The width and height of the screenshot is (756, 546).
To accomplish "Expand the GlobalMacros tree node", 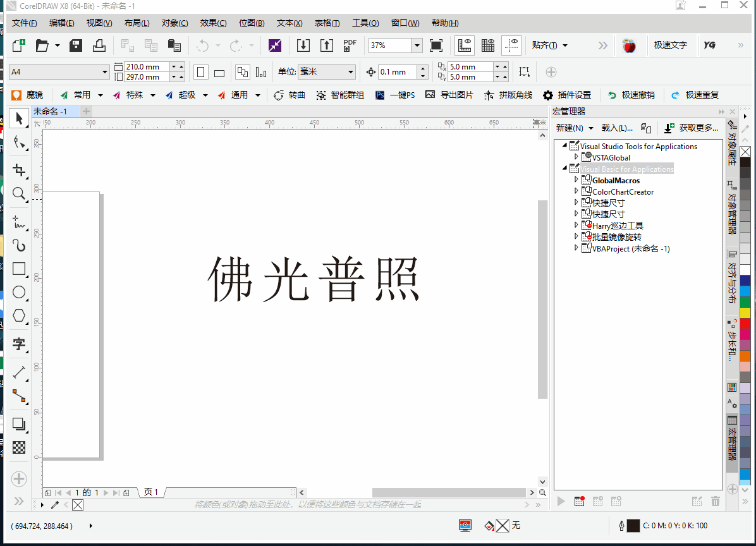I will tap(576, 179).
